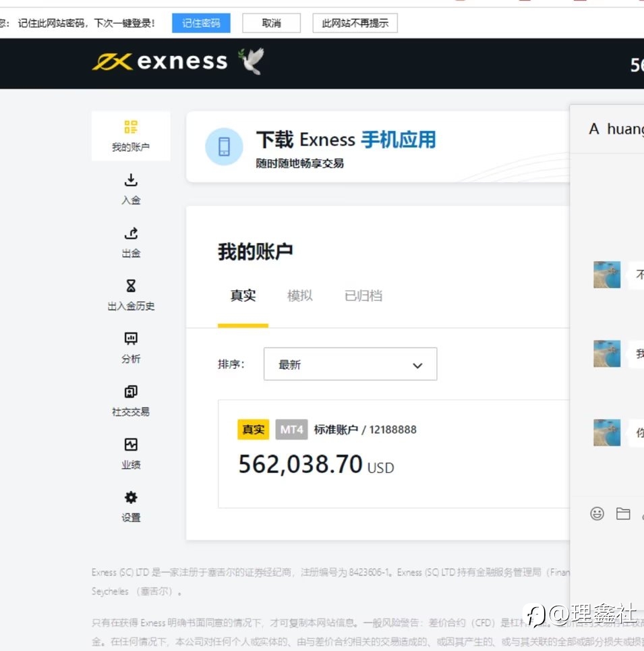The height and width of the screenshot is (651, 644).
Task: Open the 入金 deposit page
Action: 131,189
